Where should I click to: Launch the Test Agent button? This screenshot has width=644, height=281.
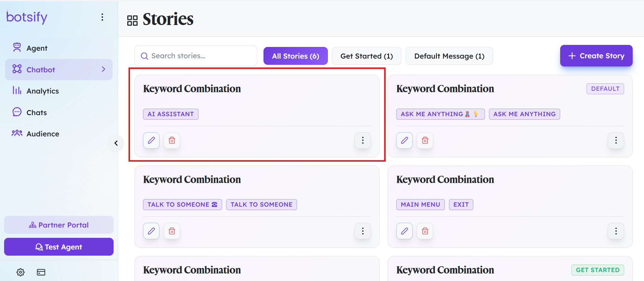pos(59,247)
